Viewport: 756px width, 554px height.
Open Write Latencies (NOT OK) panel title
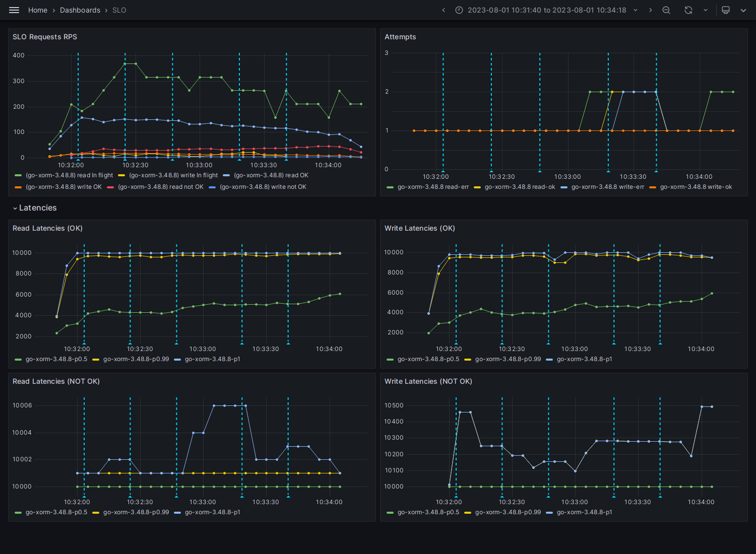pos(428,381)
